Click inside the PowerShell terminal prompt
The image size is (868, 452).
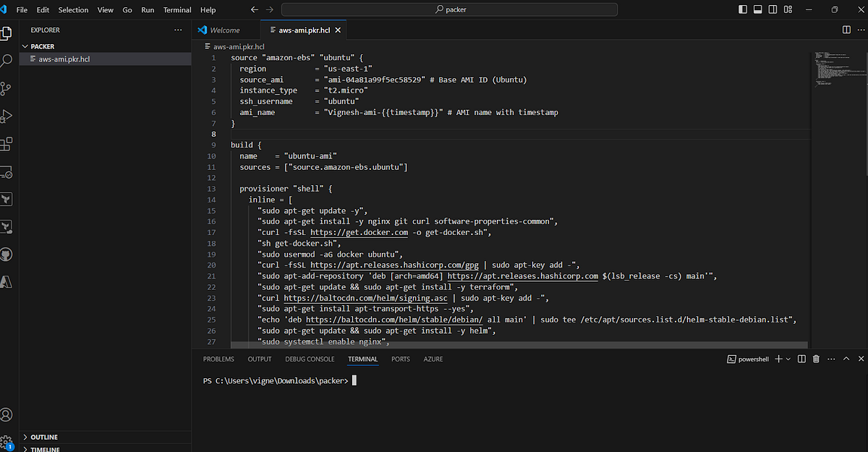tap(354, 380)
